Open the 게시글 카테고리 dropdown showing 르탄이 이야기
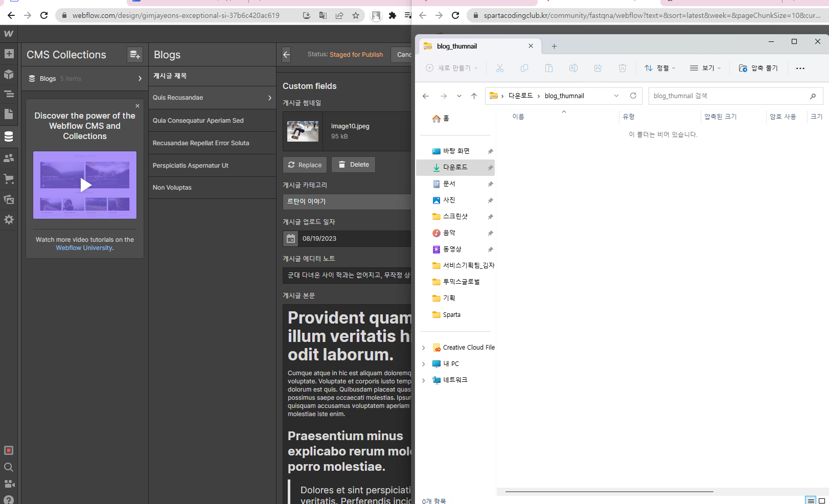The width and height of the screenshot is (829, 504). pos(347,201)
